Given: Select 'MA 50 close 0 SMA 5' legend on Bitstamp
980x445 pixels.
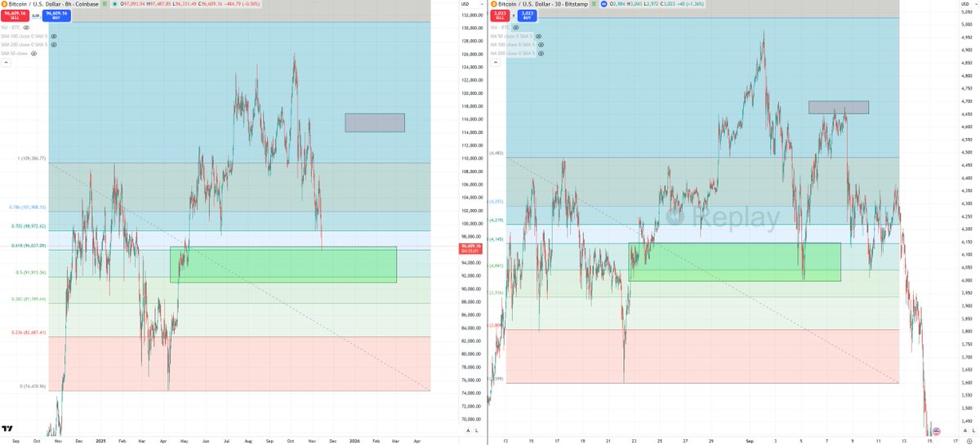Looking at the screenshot, I should pos(511,36).
